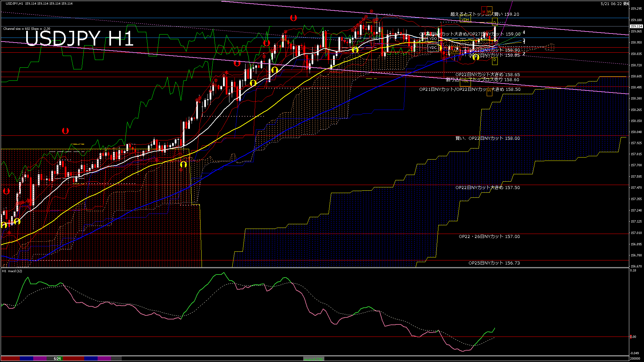644x362 pixels.
Task: Click the 5/21 date marker on session bar
Action: pos(57,359)
